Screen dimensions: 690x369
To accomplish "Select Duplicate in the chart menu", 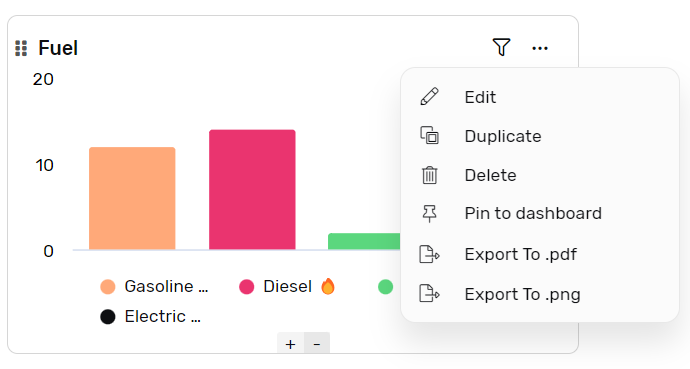I will click(x=540, y=136).
